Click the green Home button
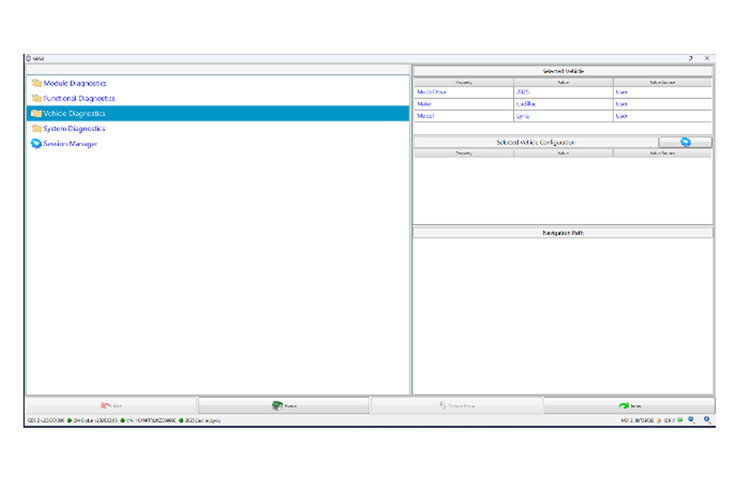Viewport: 740px width, 480px height. coord(284,406)
